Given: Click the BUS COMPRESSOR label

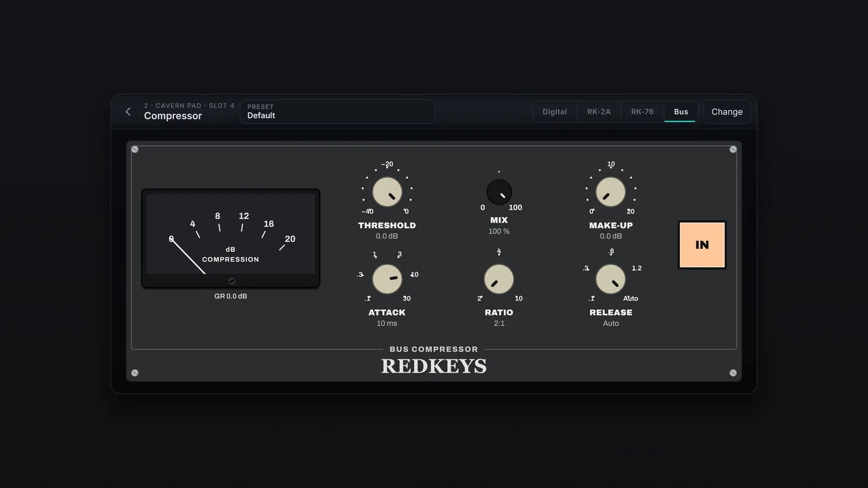Looking at the screenshot, I should [x=434, y=349].
